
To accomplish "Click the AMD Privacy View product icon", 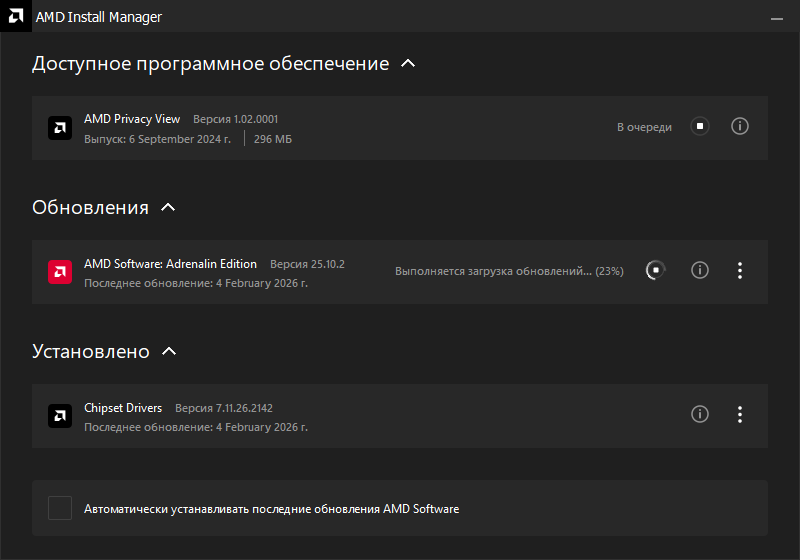I will tap(60, 128).
